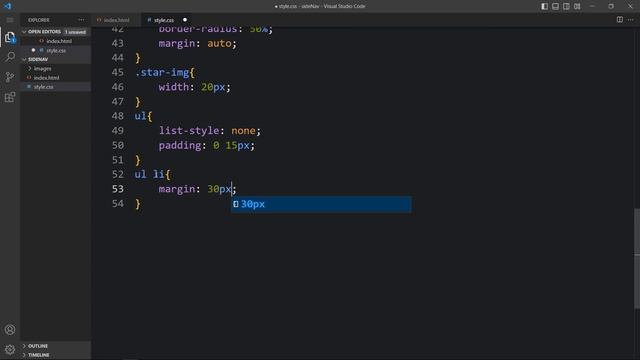Switch to the index.html editor tab

(116, 20)
